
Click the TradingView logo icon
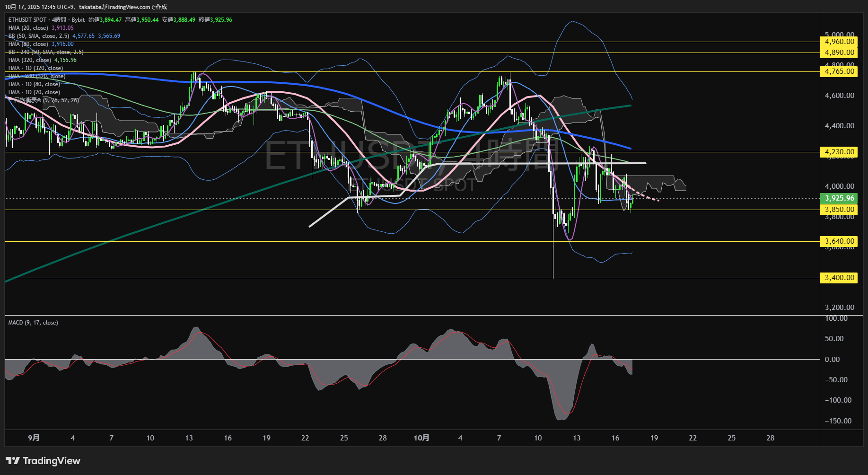[13, 461]
